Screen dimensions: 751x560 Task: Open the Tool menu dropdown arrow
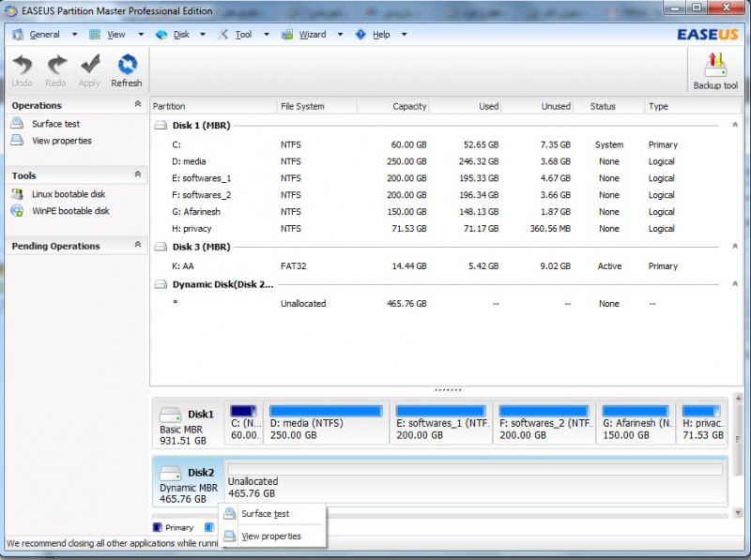click(x=267, y=35)
